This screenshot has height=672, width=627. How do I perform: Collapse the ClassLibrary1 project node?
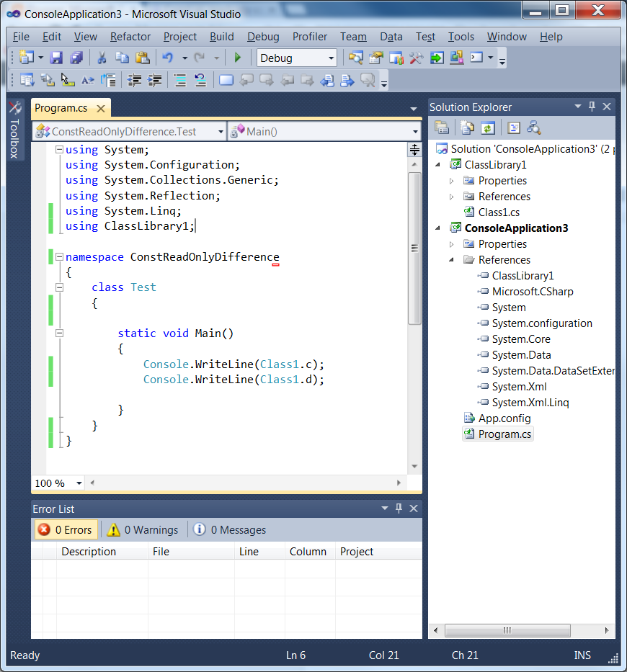coord(438,164)
